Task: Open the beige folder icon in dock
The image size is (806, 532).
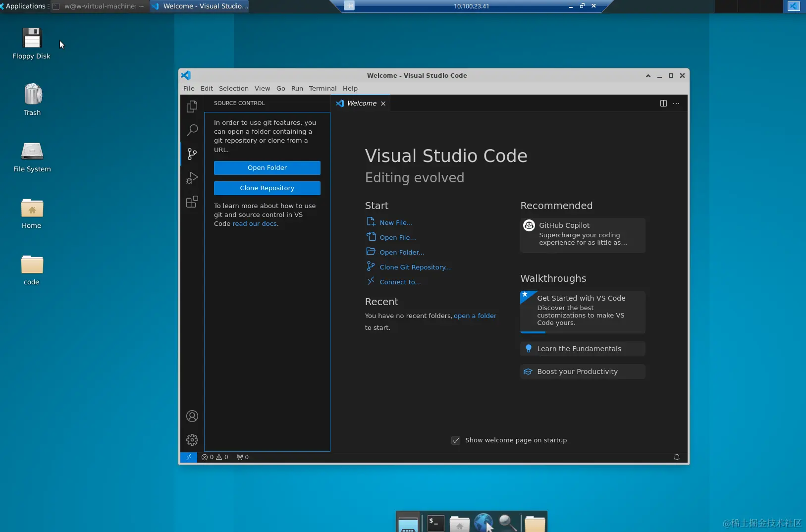Action: [x=535, y=523]
